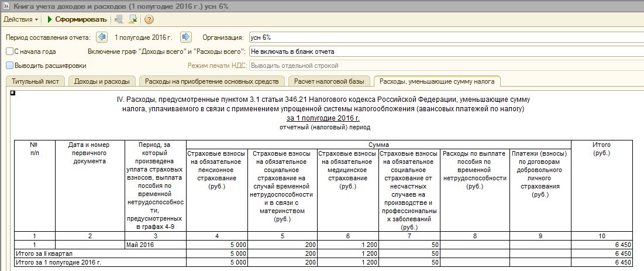Screen dimensions: 644x271
Task: Open 'Не включать в бланк отчета' combo box
Action: coord(445,52)
